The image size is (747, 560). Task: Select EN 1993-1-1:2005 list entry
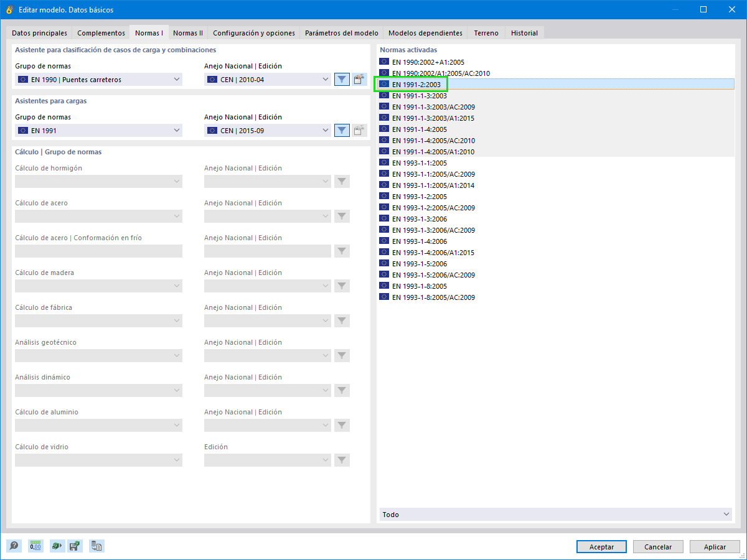[556, 163]
